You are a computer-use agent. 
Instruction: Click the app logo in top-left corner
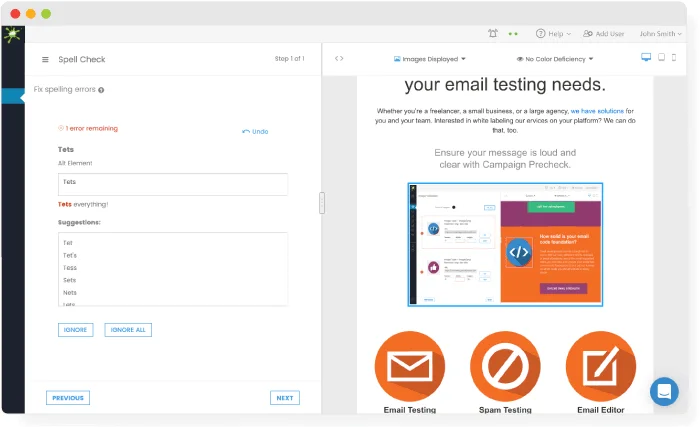pyautogui.click(x=13, y=35)
